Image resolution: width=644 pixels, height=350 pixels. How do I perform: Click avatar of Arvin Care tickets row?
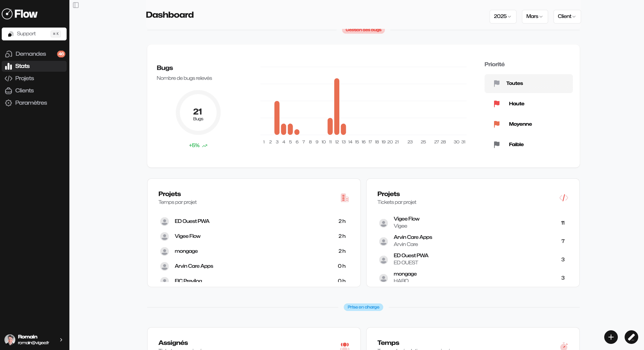(x=384, y=242)
